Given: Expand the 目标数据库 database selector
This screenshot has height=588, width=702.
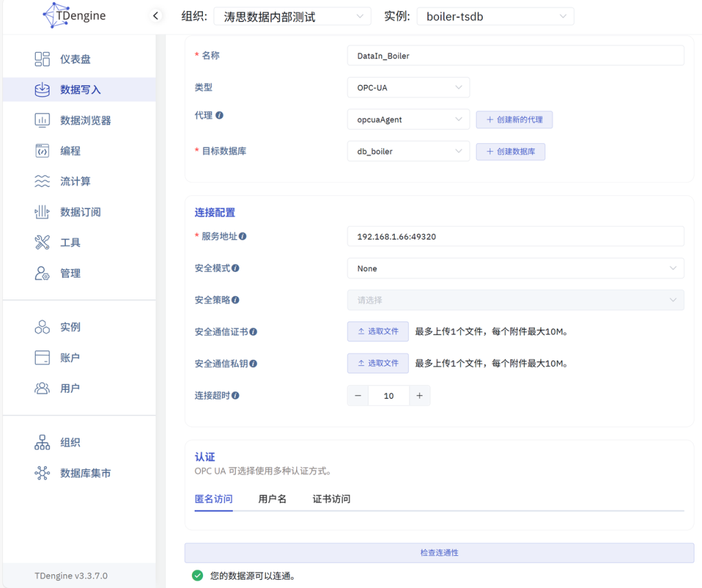Looking at the screenshot, I should [x=408, y=151].
